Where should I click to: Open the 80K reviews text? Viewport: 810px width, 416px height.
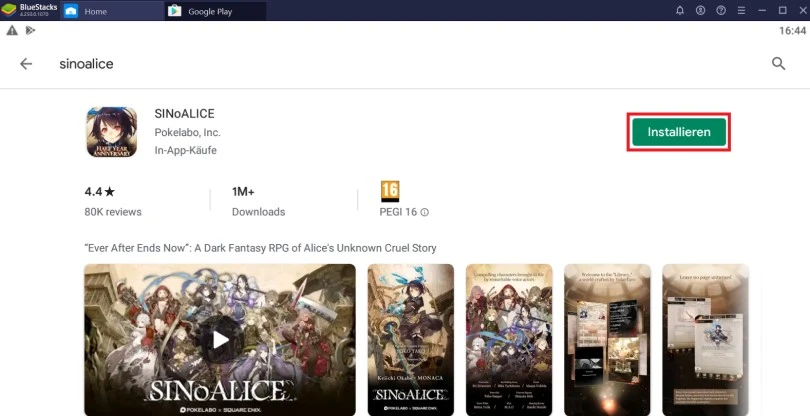[x=113, y=212]
